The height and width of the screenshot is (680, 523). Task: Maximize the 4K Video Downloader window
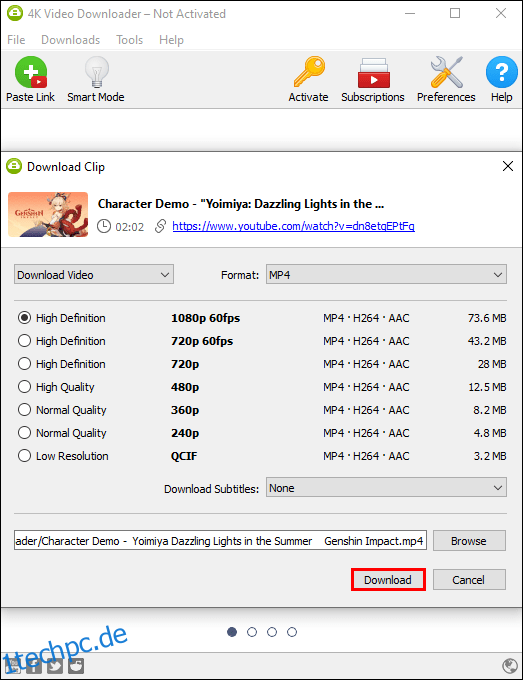coord(455,13)
